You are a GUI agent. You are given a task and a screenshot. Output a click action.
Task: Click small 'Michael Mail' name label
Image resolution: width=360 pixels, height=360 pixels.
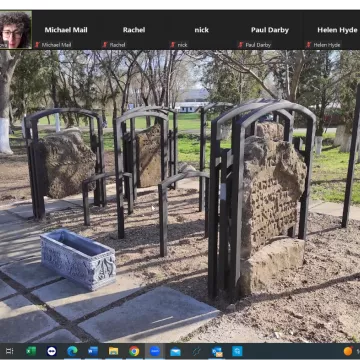pyautogui.click(x=56, y=45)
